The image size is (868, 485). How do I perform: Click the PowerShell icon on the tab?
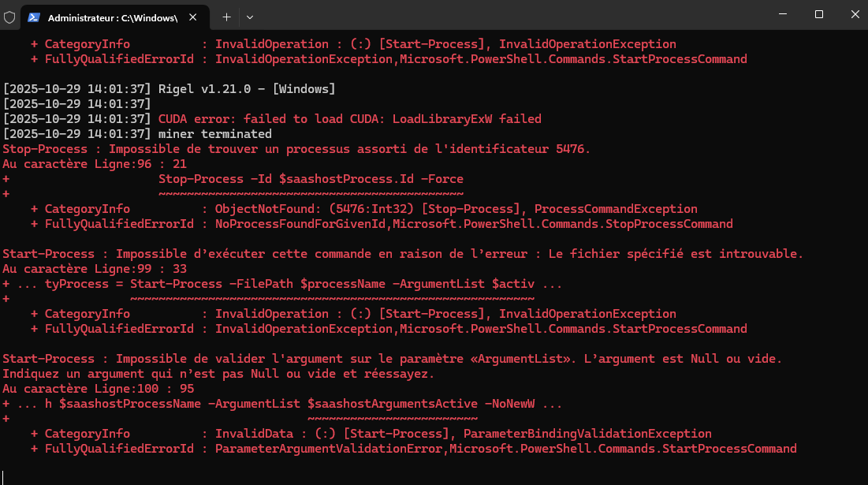click(35, 17)
